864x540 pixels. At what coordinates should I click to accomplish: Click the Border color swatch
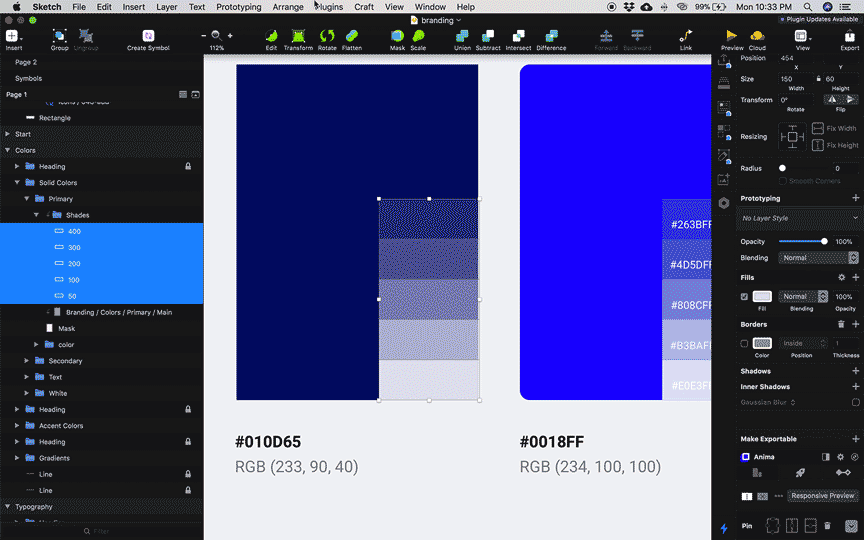pyautogui.click(x=762, y=343)
